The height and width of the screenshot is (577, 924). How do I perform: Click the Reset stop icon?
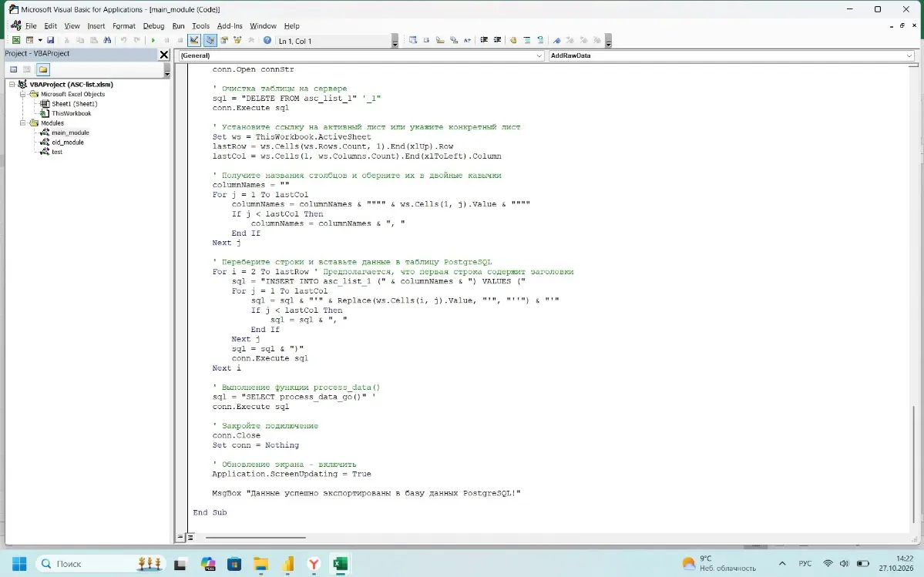tap(180, 40)
